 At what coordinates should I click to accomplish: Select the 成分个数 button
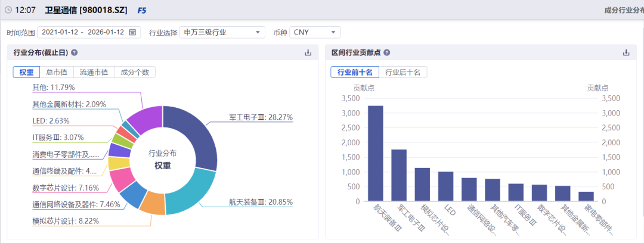[135, 72]
